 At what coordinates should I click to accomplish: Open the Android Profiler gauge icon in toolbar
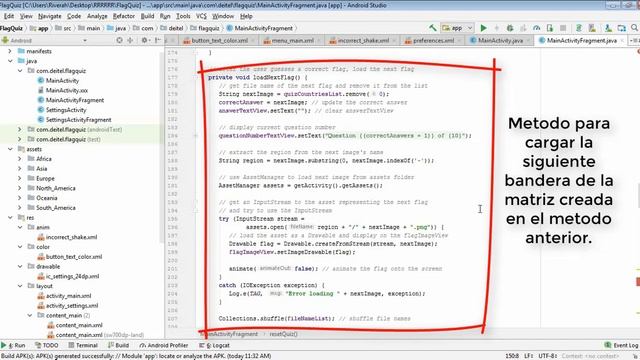[536, 28]
